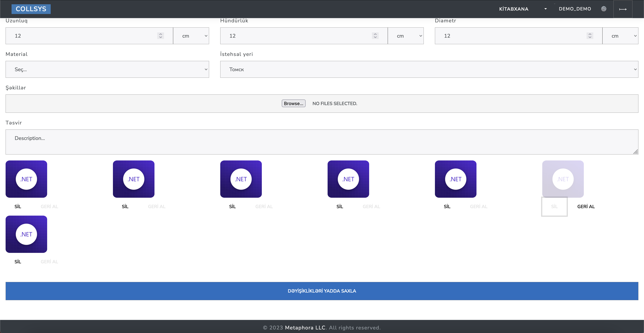
Task: Increase Diametr value using its stepper arrows
Action: 590,36
